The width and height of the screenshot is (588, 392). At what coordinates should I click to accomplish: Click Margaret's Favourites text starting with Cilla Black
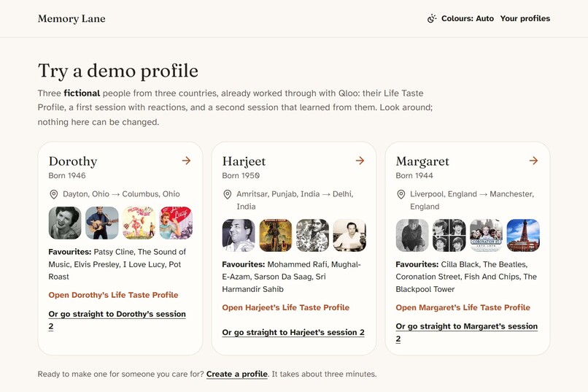click(466, 277)
